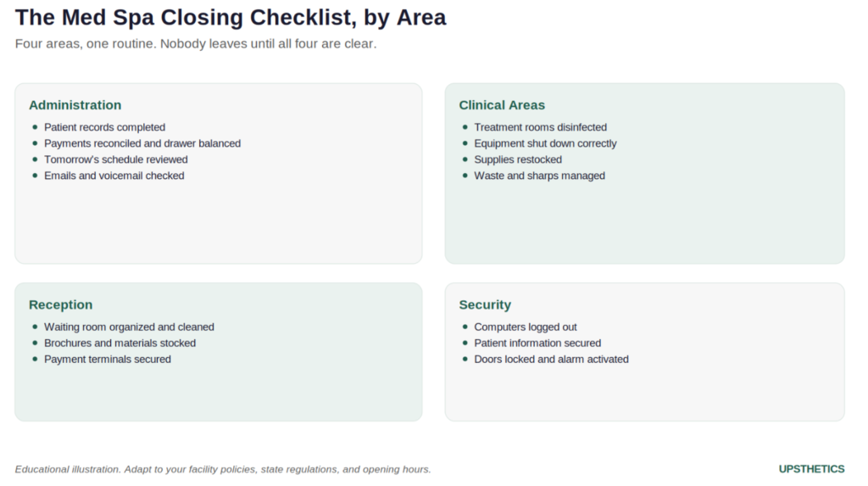Image resolution: width=868 pixels, height=486 pixels.
Task: Select 'Patient information secured' item
Action: pos(537,343)
